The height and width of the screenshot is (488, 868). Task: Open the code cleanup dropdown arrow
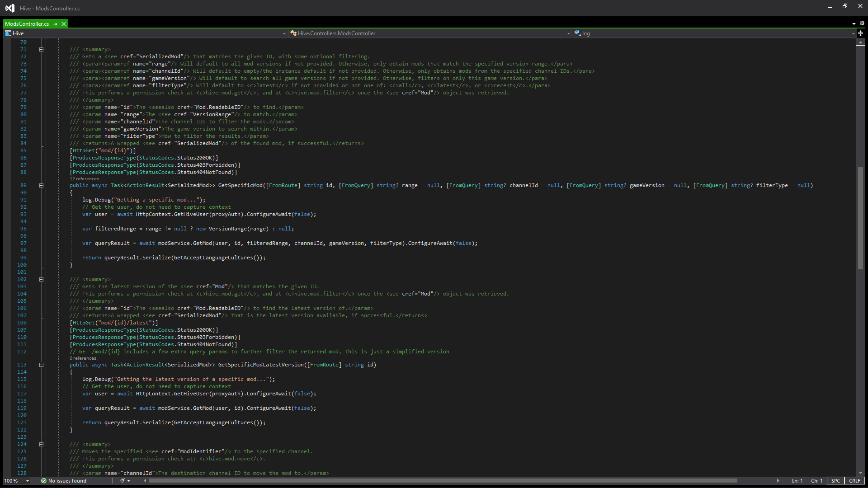click(129, 481)
